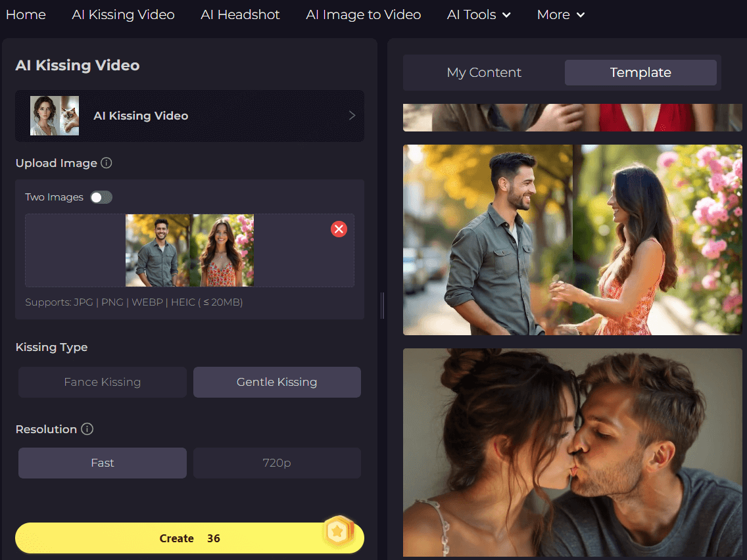Select Fance Kissing type
Viewport: 747px width, 560px height.
pyautogui.click(x=103, y=382)
